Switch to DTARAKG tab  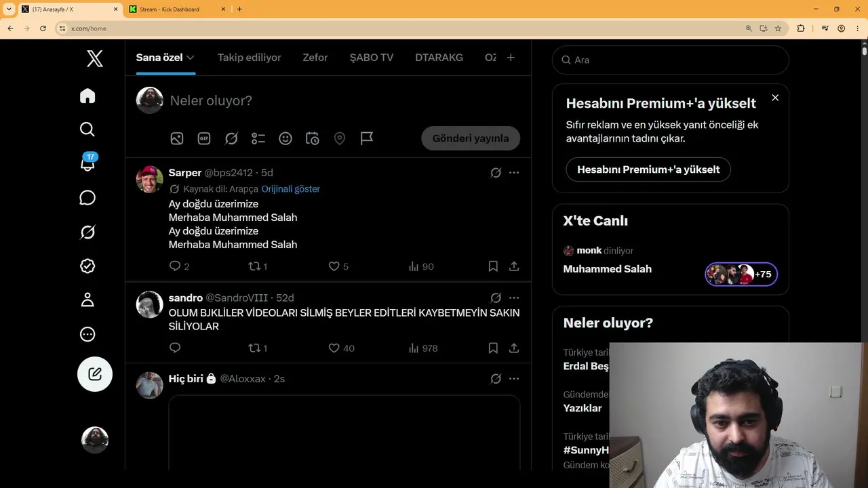pos(439,58)
